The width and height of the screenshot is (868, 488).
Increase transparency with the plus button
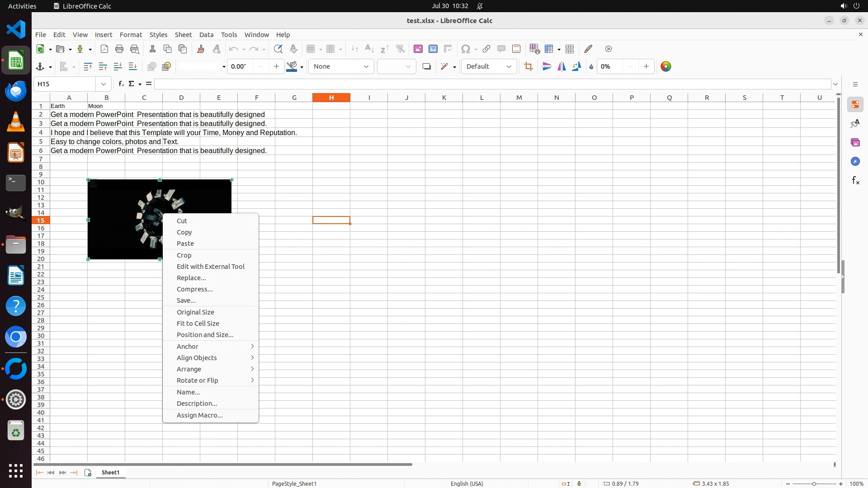[646, 67]
